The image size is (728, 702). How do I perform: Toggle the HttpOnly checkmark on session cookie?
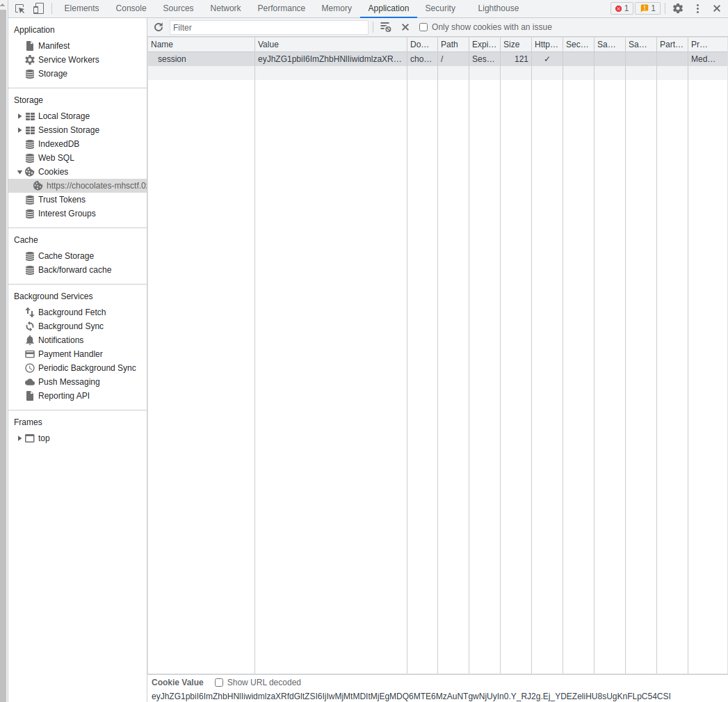pos(547,59)
